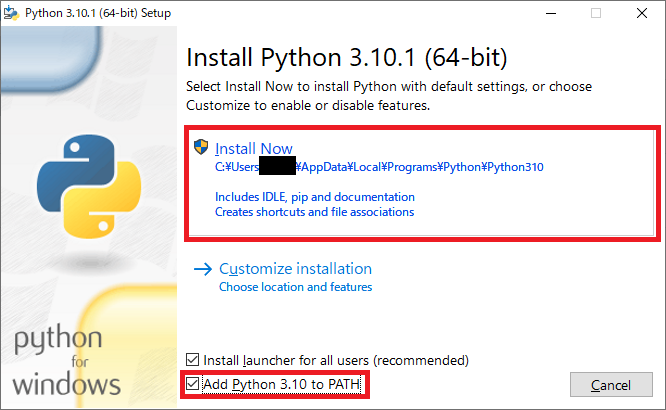Image resolution: width=666 pixels, height=410 pixels.
Task: Click the Python setup icon in title bar
Action: point(11,13)
